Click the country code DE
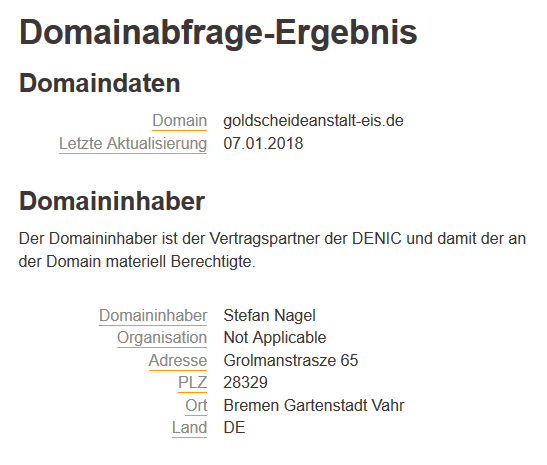Image resolution: width=547 pixels, height=465 pixels. (x=234, y=427)
